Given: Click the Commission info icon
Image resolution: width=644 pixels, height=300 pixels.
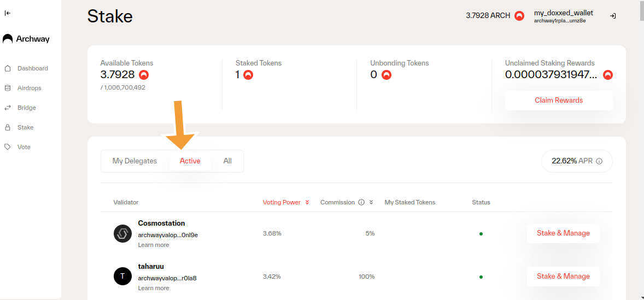Looking at the screenshot, I should click(361, 202).
